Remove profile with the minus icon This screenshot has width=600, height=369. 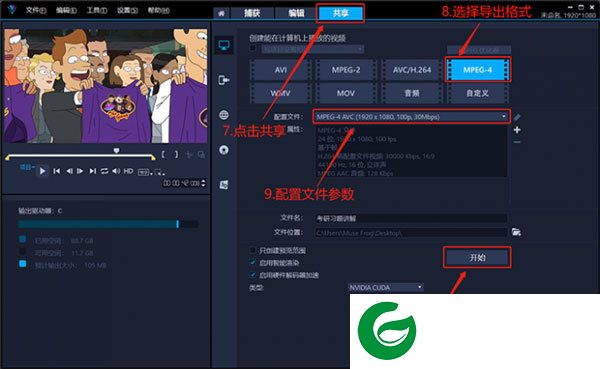(517, 142)
